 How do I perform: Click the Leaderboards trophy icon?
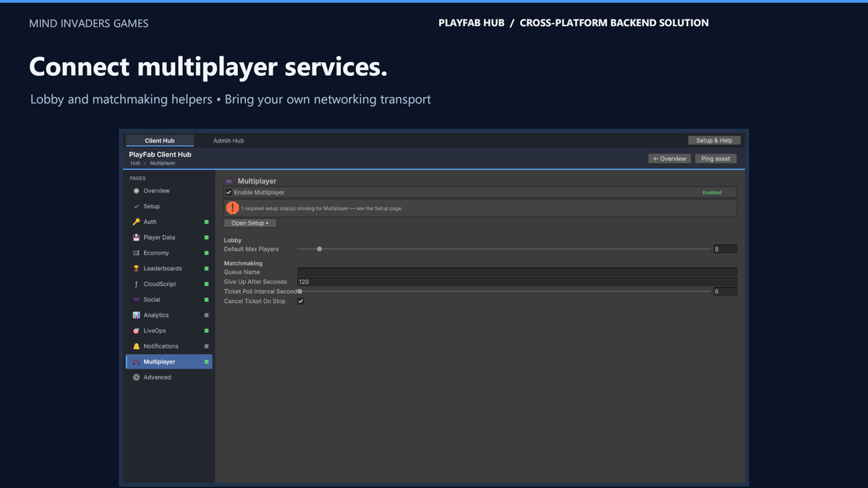(x=136, y=268)
